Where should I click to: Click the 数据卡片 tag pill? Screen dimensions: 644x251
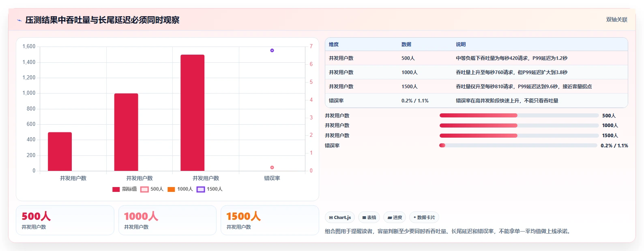[x=424, y=217]
